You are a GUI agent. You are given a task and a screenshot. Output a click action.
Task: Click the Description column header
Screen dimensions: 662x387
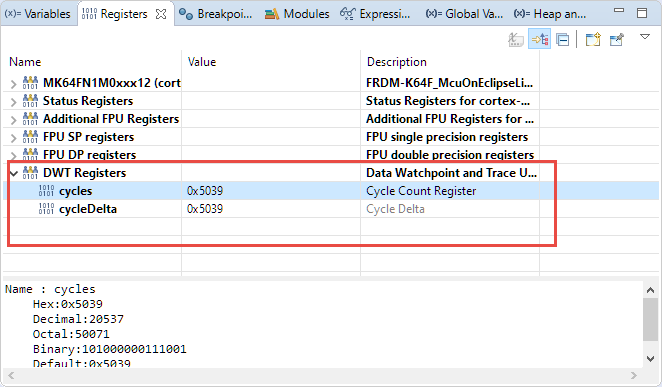[396, 62]
